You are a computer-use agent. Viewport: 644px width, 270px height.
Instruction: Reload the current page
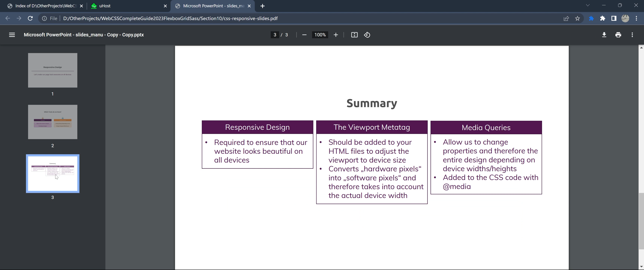(30, 18)
